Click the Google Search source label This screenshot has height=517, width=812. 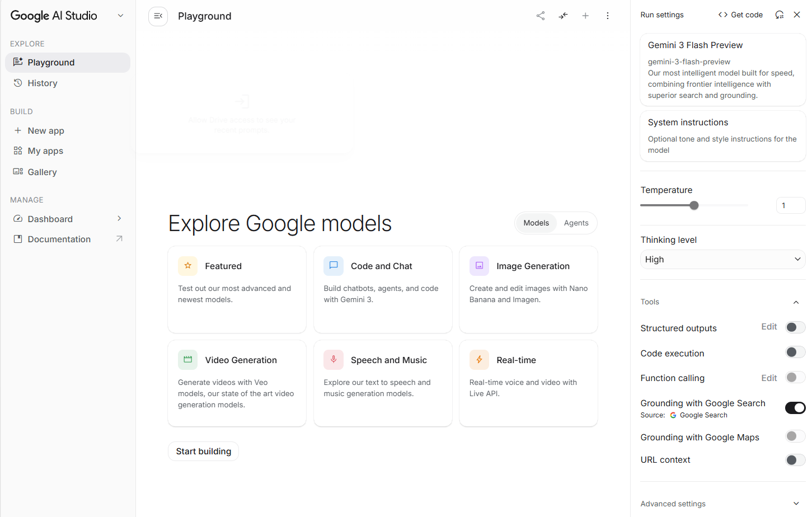pyautogui.click(x=703, y=415)
